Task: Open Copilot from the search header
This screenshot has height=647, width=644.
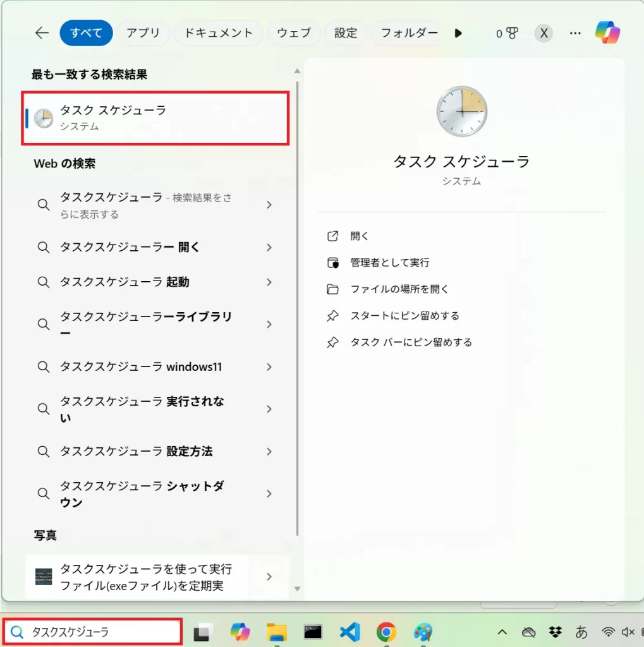Action: coord(607,33)
